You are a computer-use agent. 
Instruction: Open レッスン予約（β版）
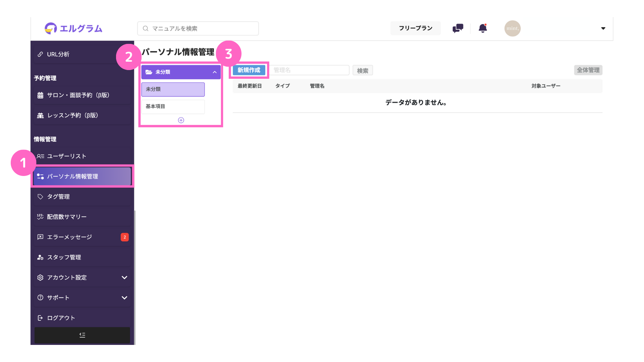tap(82, 115)
